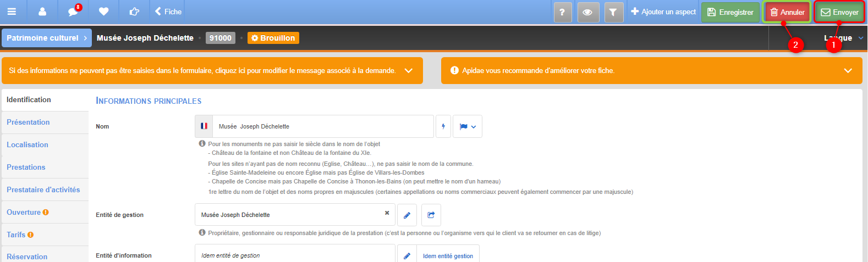
Task: Click the Informations principales heading
Action: point(149,101)
